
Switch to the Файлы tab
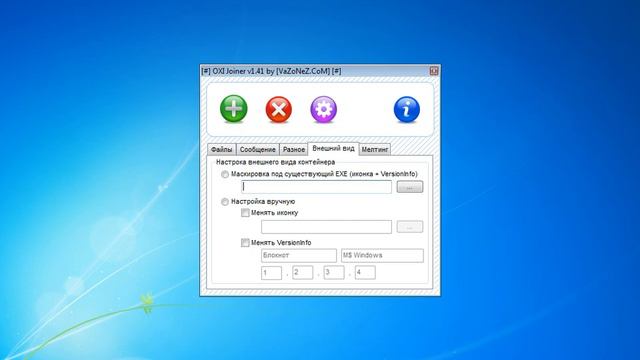(x=222, y=149)
